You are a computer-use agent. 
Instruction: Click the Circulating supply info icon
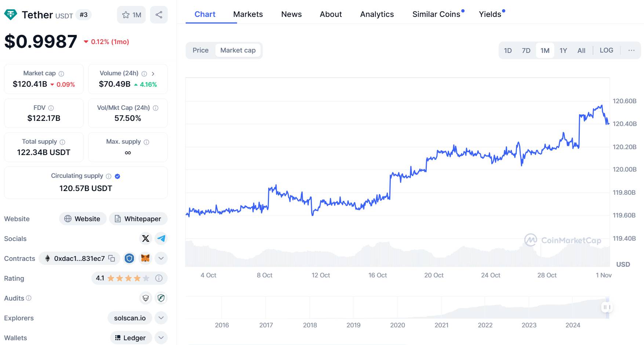[x=109, y=176]
